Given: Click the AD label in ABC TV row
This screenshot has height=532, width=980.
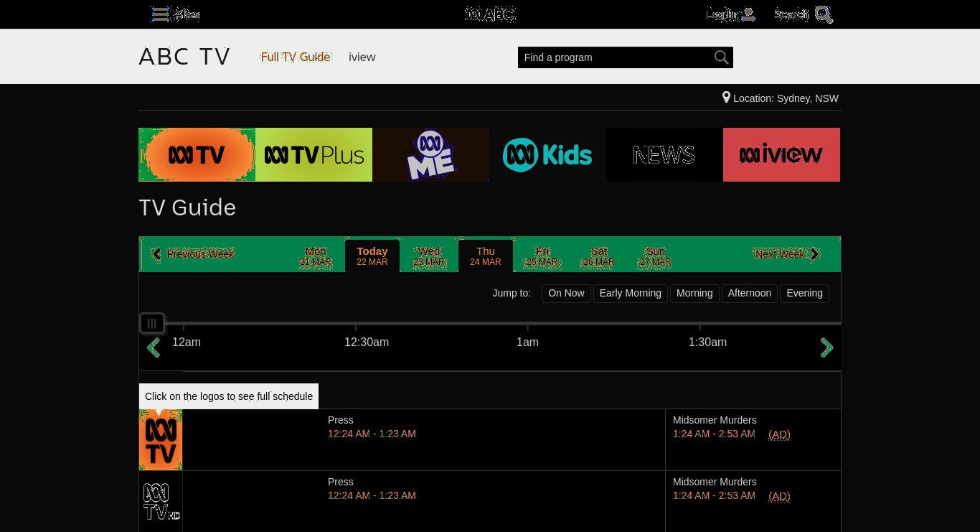Looking at the screenshot, I should (779, 434).
